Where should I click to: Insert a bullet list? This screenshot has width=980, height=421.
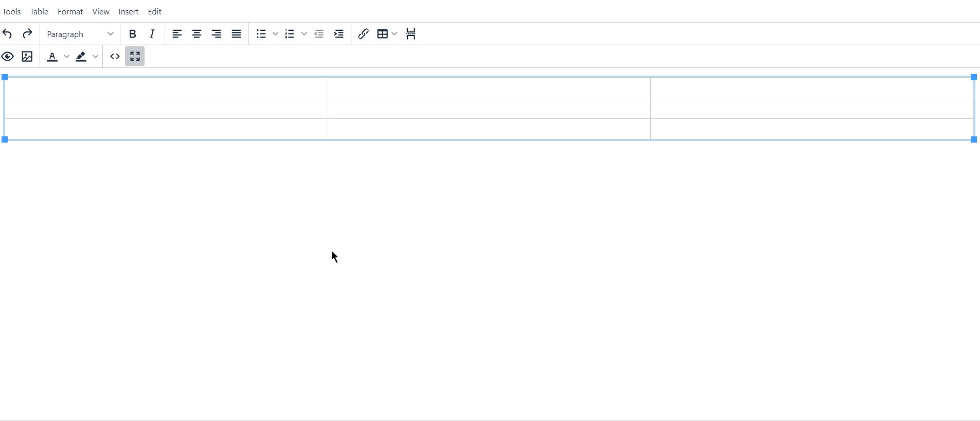coord(261,34)
